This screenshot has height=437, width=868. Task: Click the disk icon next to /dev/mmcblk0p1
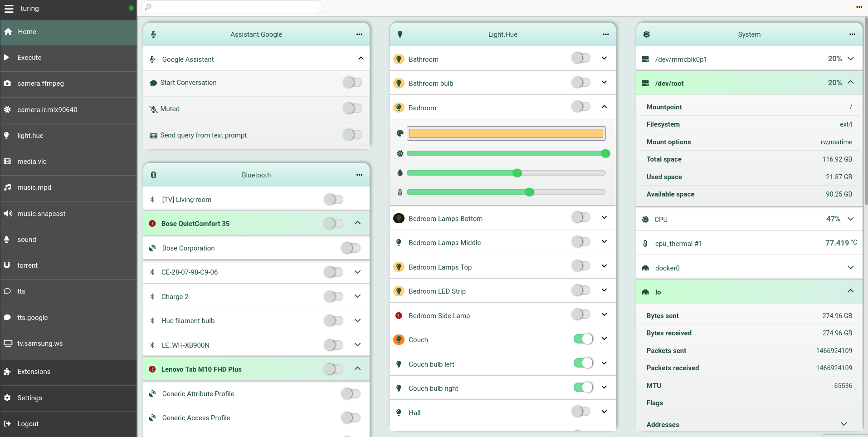pyautogui.click(x=646, y=59)
